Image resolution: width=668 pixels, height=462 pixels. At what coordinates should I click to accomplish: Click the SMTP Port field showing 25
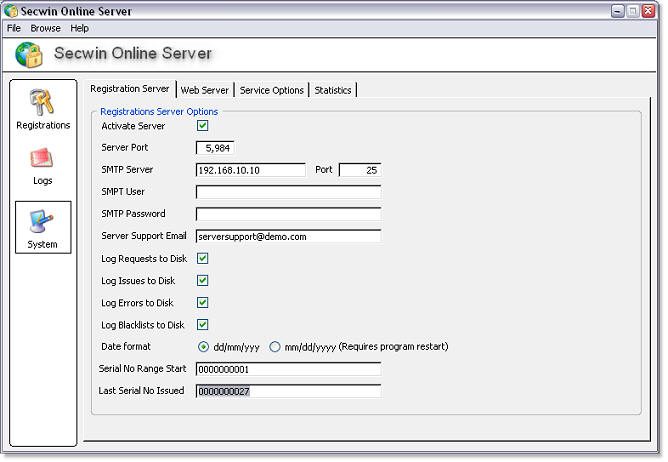(360, 170)
